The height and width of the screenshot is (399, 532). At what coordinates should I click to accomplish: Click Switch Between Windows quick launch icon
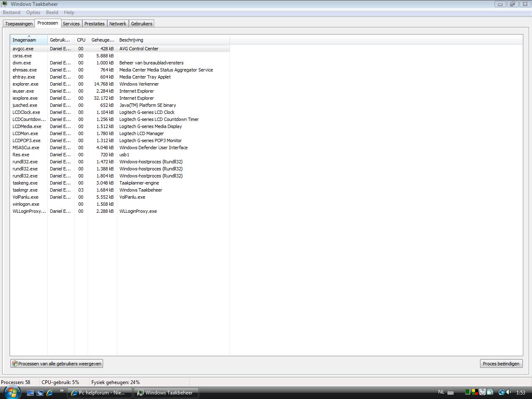pos(40,392)
